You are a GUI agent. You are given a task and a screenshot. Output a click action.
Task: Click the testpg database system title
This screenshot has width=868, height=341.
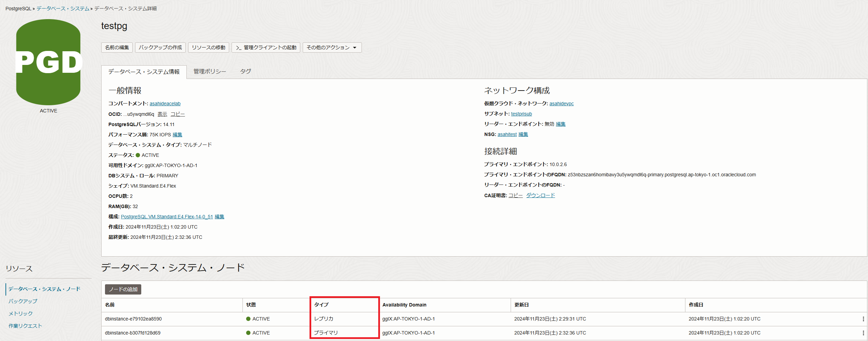[114, 26]
